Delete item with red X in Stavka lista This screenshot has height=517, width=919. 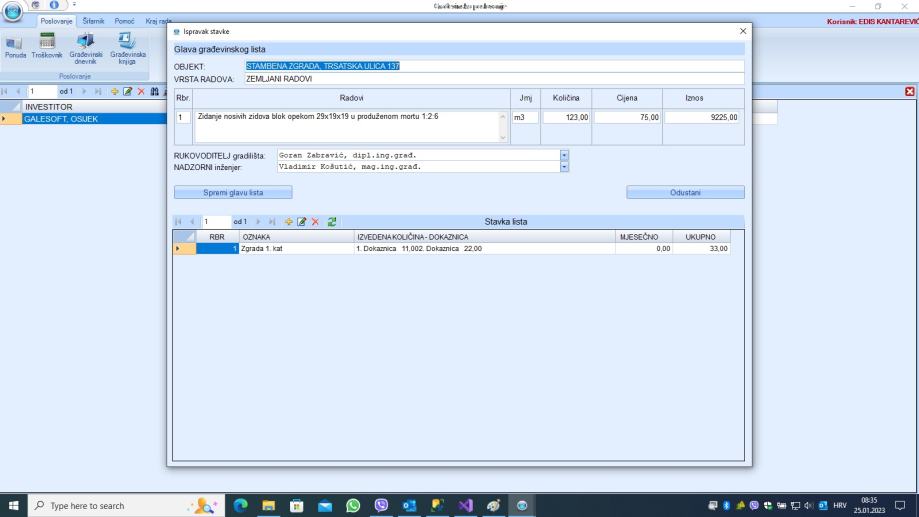pyautogui.click(x=313, y=221)
